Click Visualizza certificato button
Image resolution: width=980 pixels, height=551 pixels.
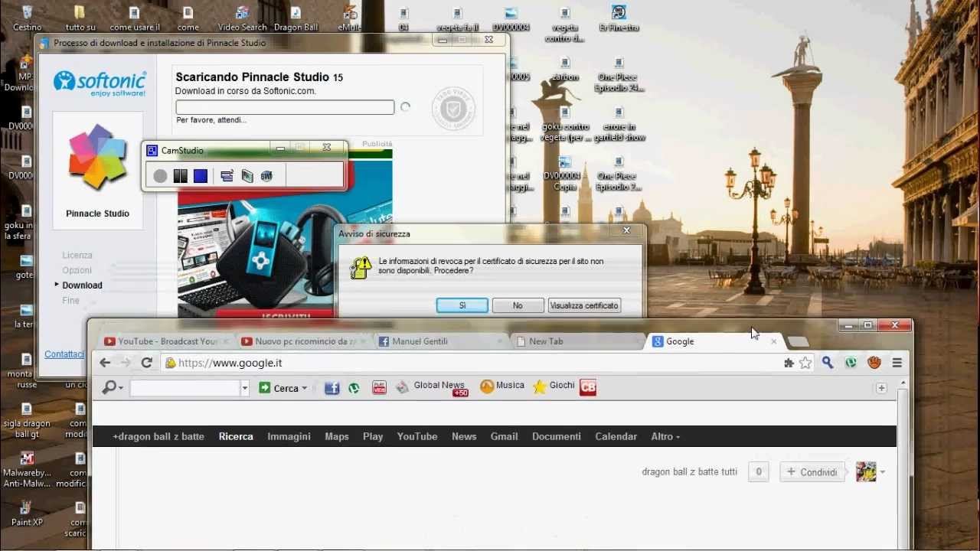[584, 305]
